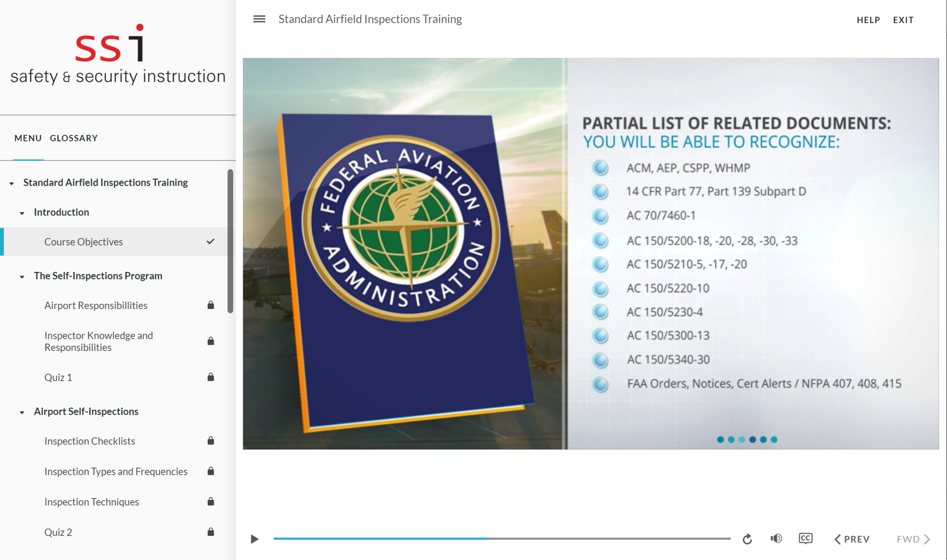Click lock icon beside Airport Responsibilities
The height and width of the screenshot is (560, 947).
210,305
